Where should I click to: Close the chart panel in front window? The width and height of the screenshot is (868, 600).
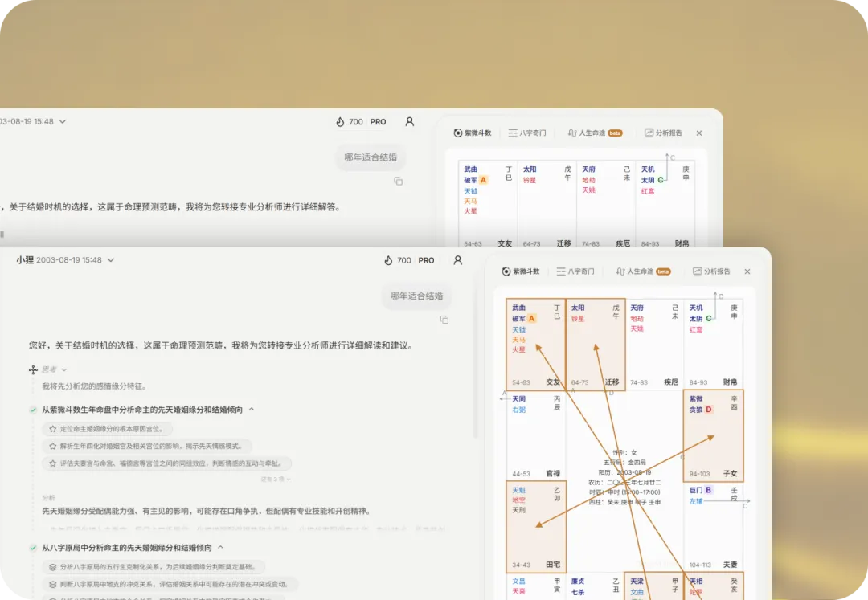click(x=747, y=271)
